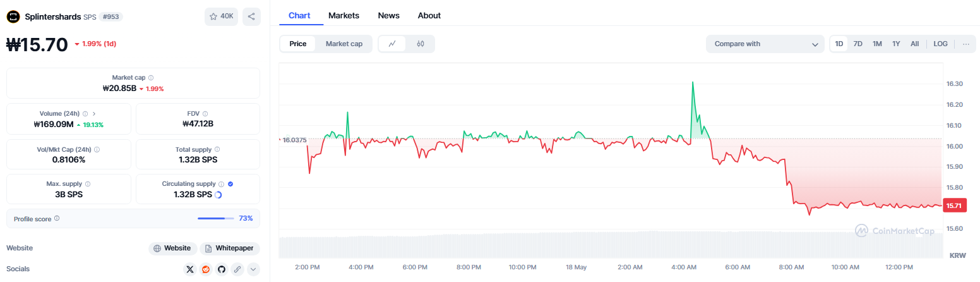Open the share icon button

[x=251, y=17]
